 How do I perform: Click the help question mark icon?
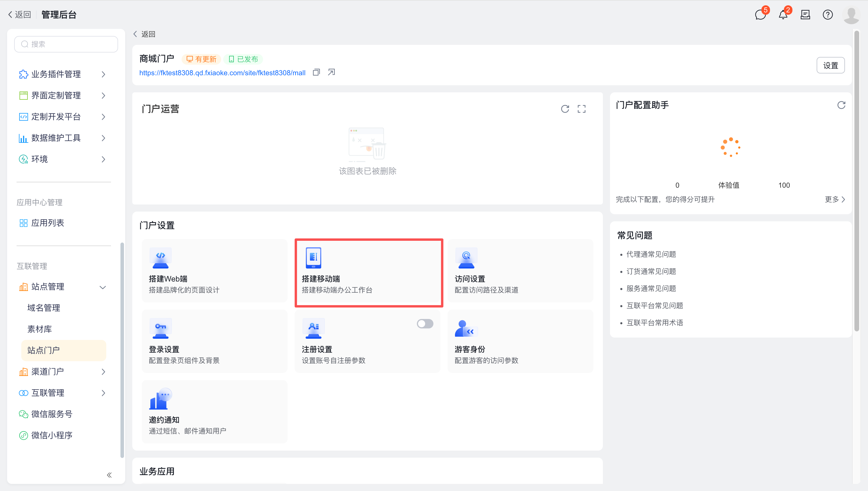pyautogui.click(x=828, y=15)
